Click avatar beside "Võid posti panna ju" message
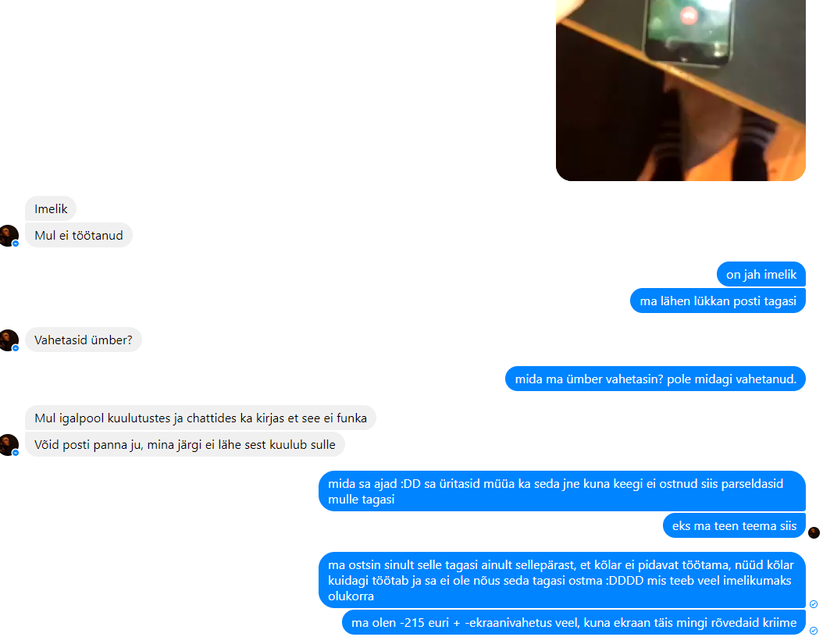Image resolution: width=823 pixels, height=644 pixels. point(9,444)
